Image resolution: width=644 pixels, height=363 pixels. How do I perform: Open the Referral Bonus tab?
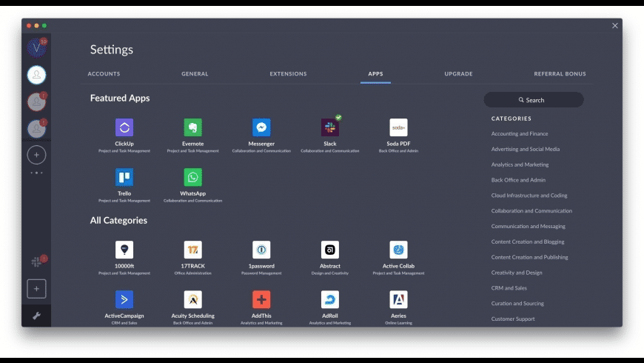pyautogui.click(x=560, y=74)
